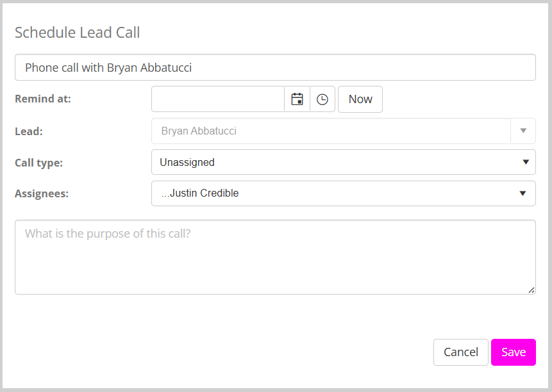552x392 pixels.
Task: Select the Unassigned call type value
Action: coord(187,162)
